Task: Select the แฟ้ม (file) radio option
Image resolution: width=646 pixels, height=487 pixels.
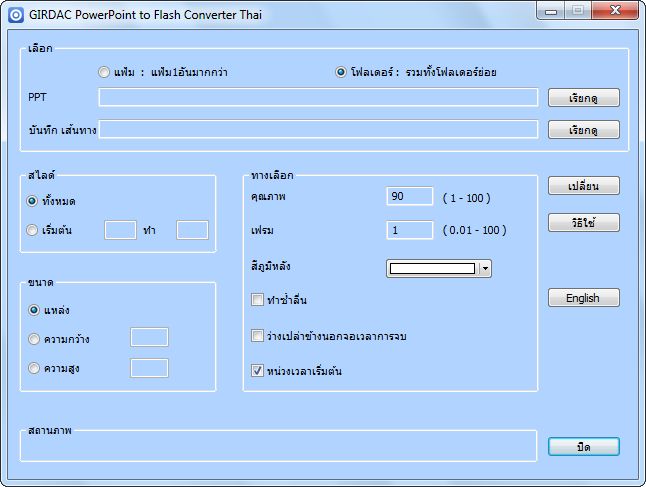Action: (104, 72)
